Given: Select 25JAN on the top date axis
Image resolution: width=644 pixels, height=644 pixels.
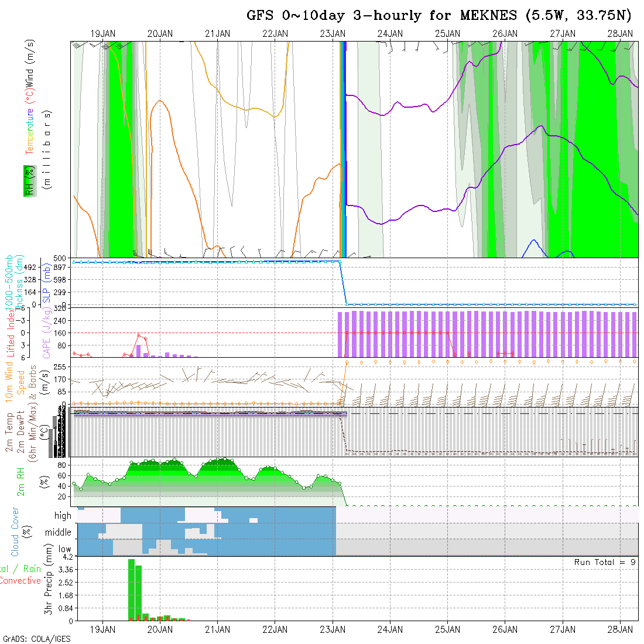Looking at the screenshot, I should 447,33.
